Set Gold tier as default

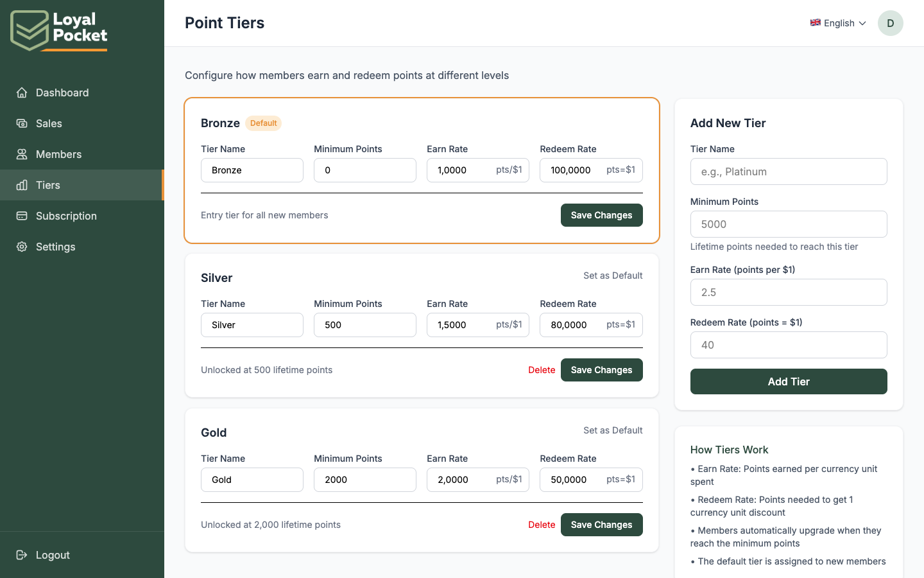pos(612,430)
